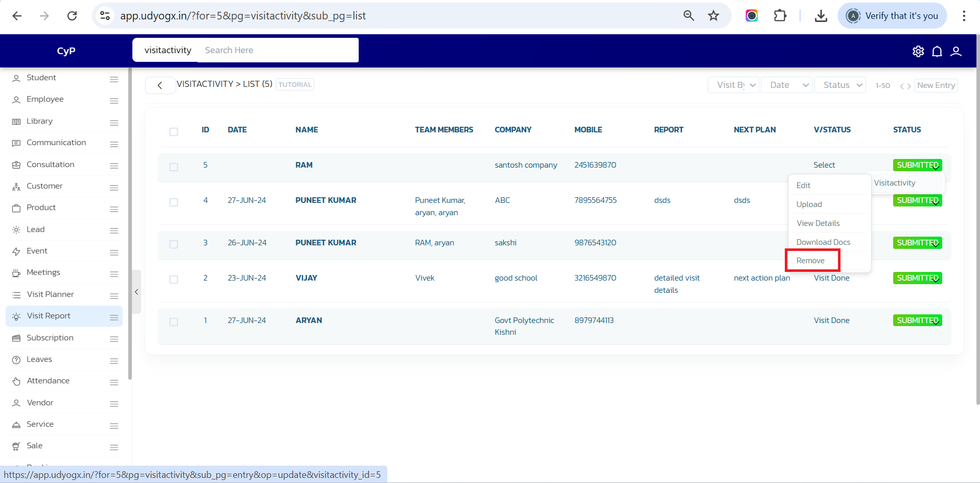Viewport: 980px width, 483px height.
Task: Click the back arrow beside VISITACTIVITY breadcrumb
Action: coord(160,85)
